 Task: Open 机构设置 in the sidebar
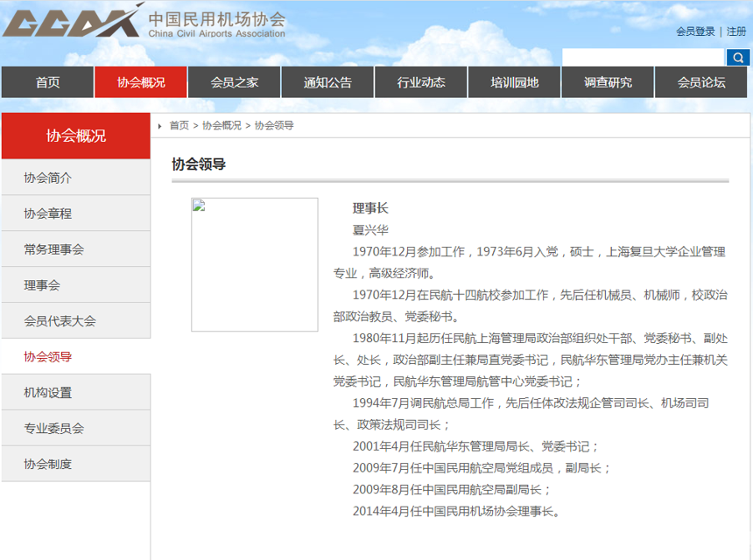[x=76, y=393]
